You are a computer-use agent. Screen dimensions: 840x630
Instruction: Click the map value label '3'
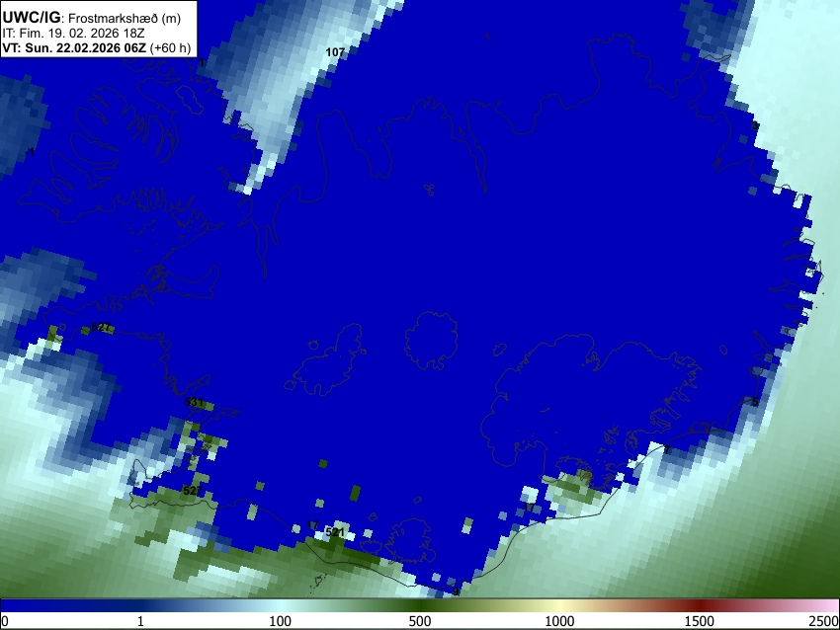(755, 125)
